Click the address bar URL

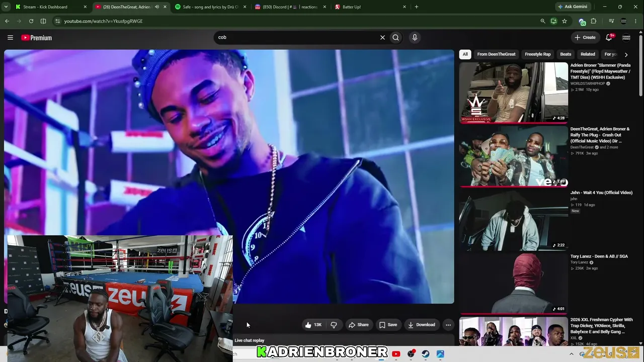point(103,21)
